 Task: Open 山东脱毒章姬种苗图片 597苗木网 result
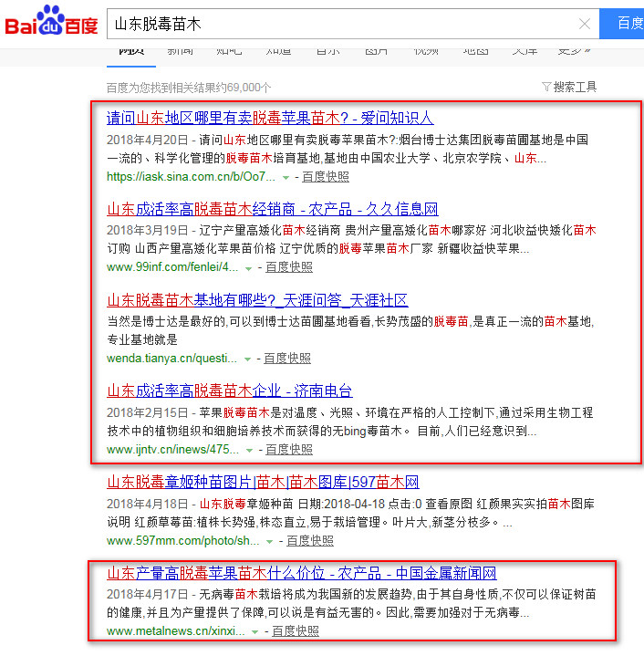click(x=263, y=482)
